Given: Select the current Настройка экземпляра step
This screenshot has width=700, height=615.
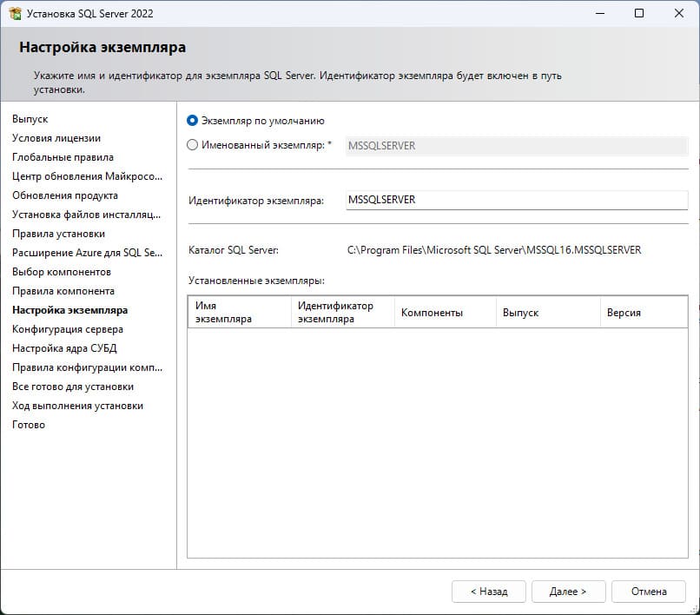Looking at the screenshot, I should (70, 310).
